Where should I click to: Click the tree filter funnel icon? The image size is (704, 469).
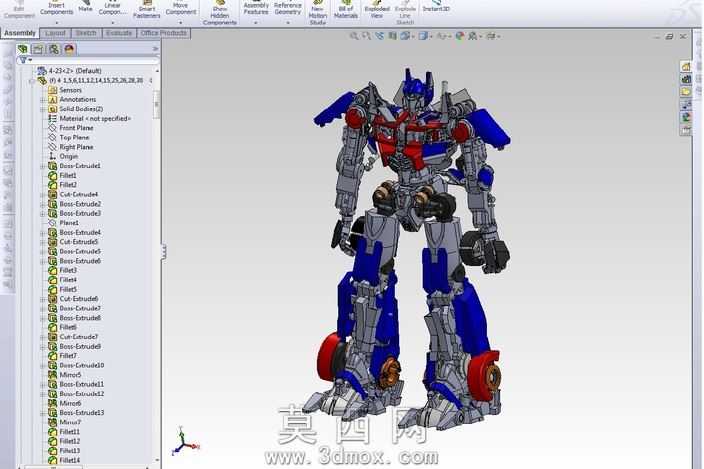pyautogui.click(x=23, y=60)
